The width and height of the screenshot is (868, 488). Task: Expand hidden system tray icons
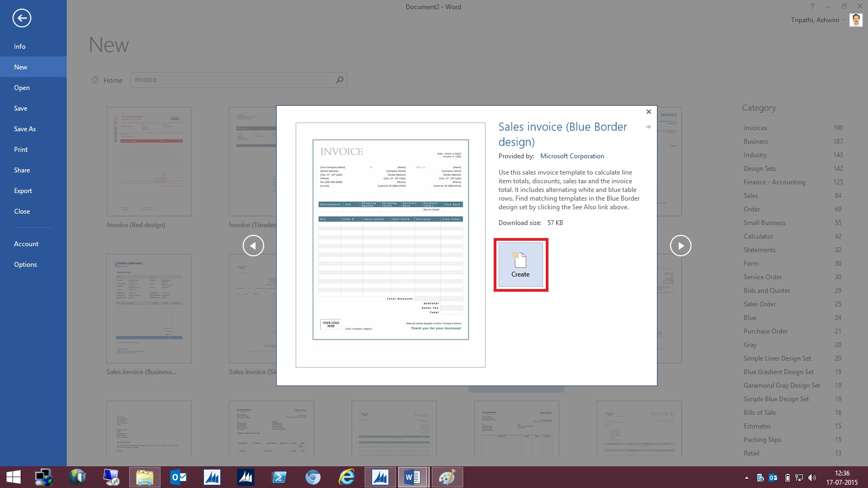747,478
